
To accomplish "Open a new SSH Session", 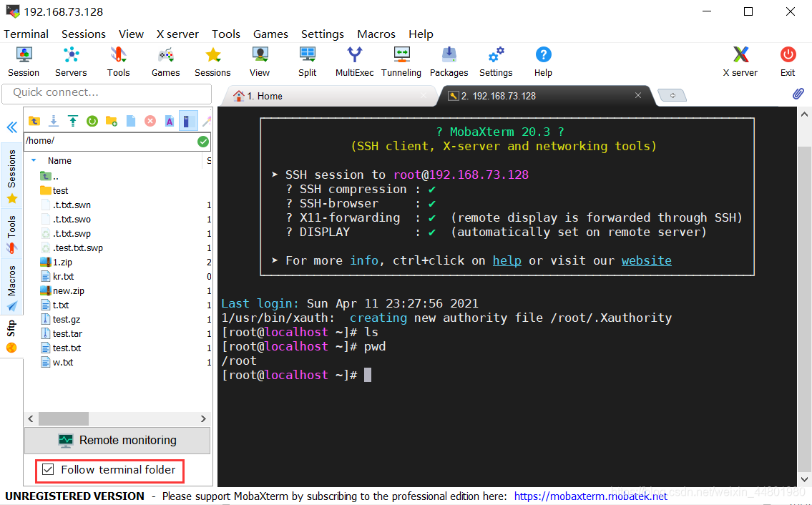I will 24,62.
